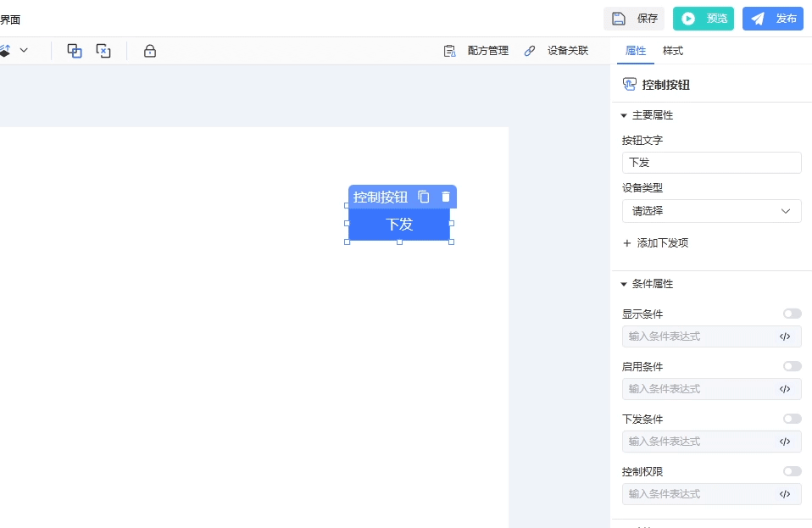Copy the selected 控制按钮 component
The image size is (812, 528).
[x=424, y=197]
